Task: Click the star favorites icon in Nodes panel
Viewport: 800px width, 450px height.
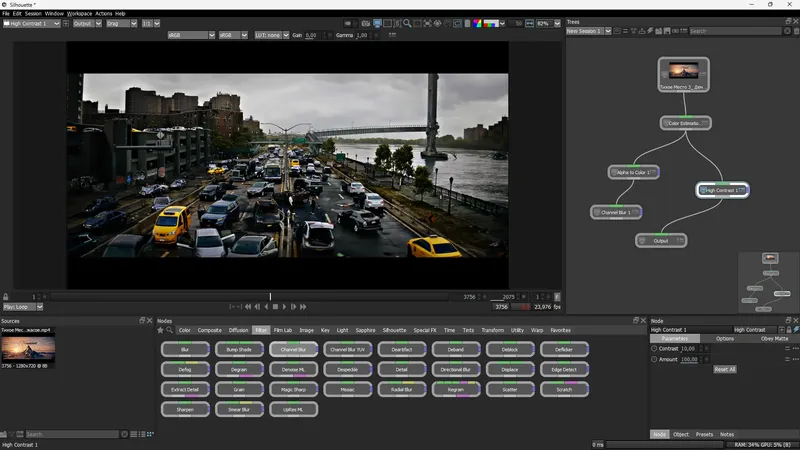Action: (x=160, y=330)
